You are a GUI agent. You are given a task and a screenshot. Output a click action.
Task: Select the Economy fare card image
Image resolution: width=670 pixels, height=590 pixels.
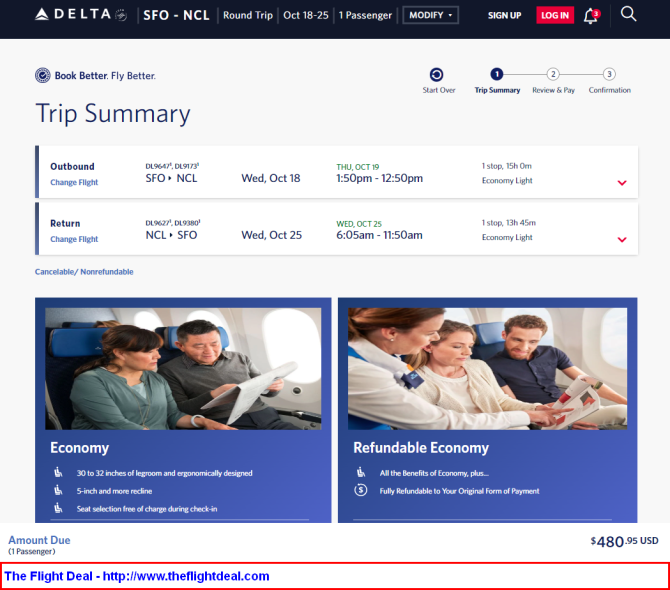click(x=183, y=369)
